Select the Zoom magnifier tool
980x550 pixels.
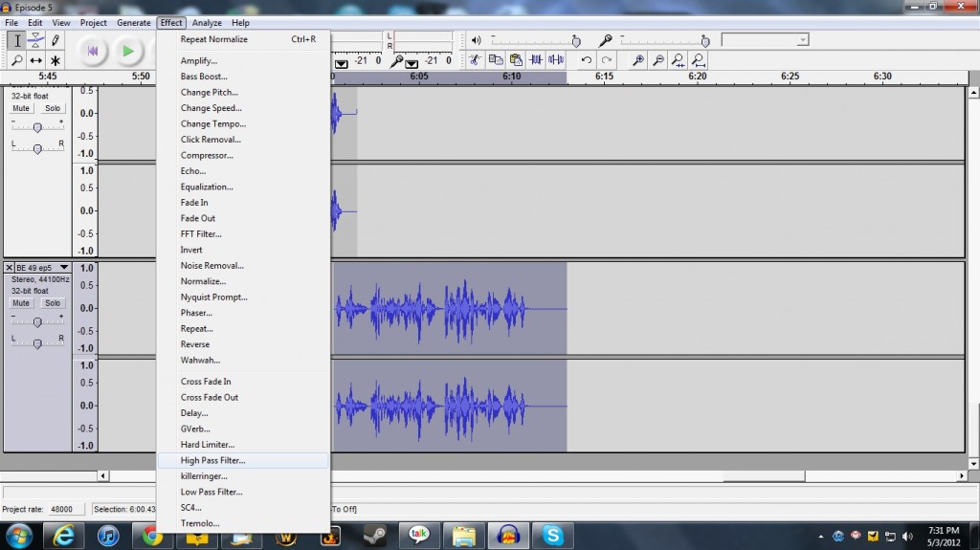[17, 60]
